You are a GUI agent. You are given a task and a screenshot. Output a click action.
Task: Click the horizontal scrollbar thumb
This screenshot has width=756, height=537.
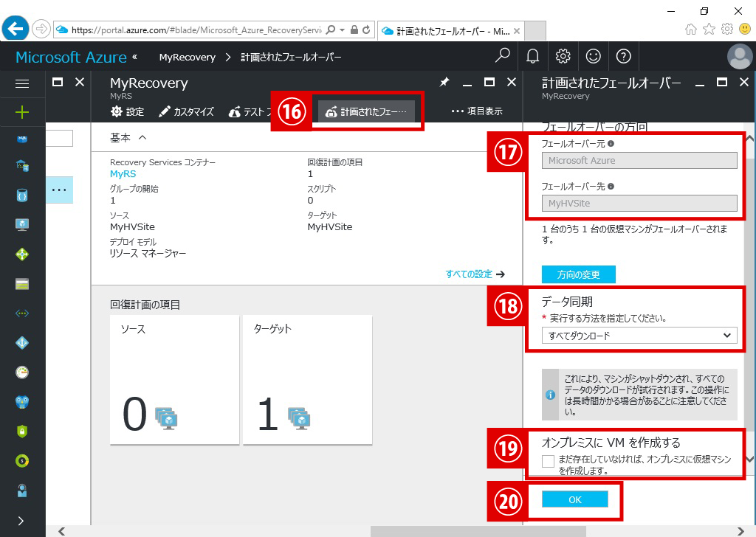[478, 531]
